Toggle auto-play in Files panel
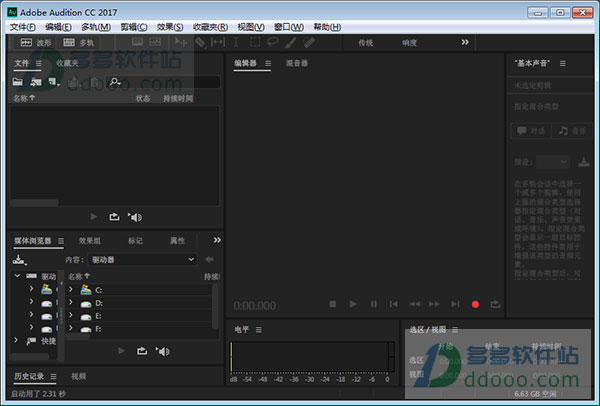Image resolution: width=600 pixels, height=406 pixels. coord(135,217)
